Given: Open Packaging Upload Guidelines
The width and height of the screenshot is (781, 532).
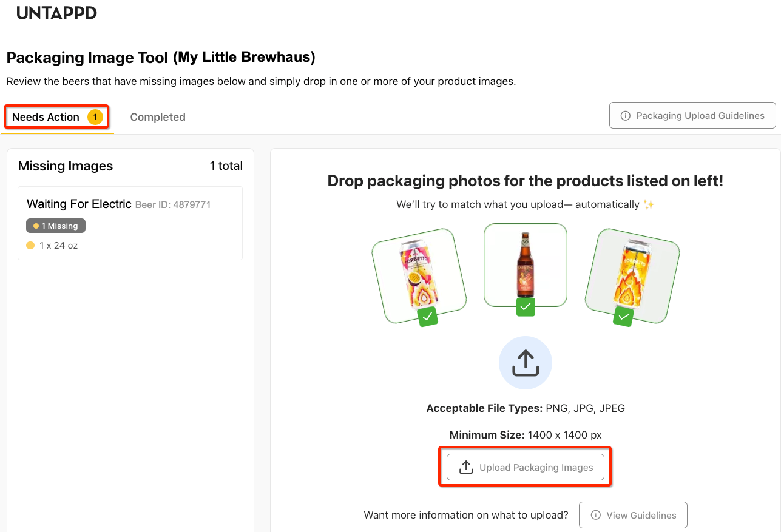Looking at the screenshot, I should pyautogui.click(x=692, y=116).
